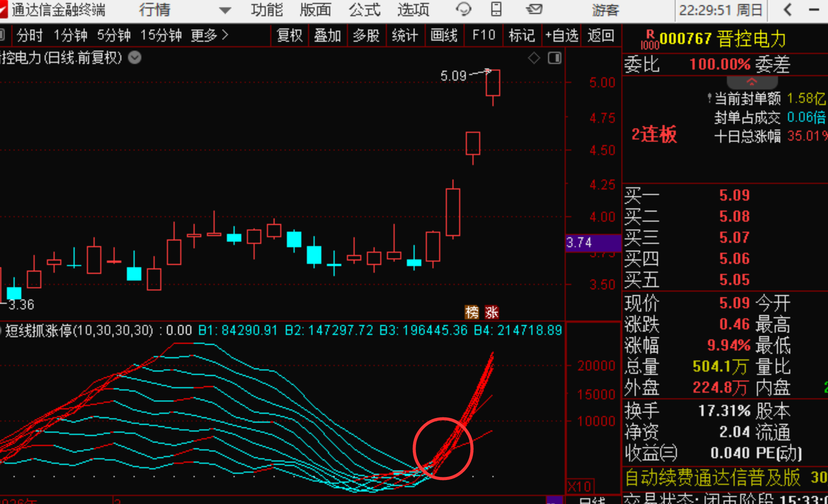Click the 5.09 high price label on chart
The image size is (828, 504).
[x=453, y=76]
